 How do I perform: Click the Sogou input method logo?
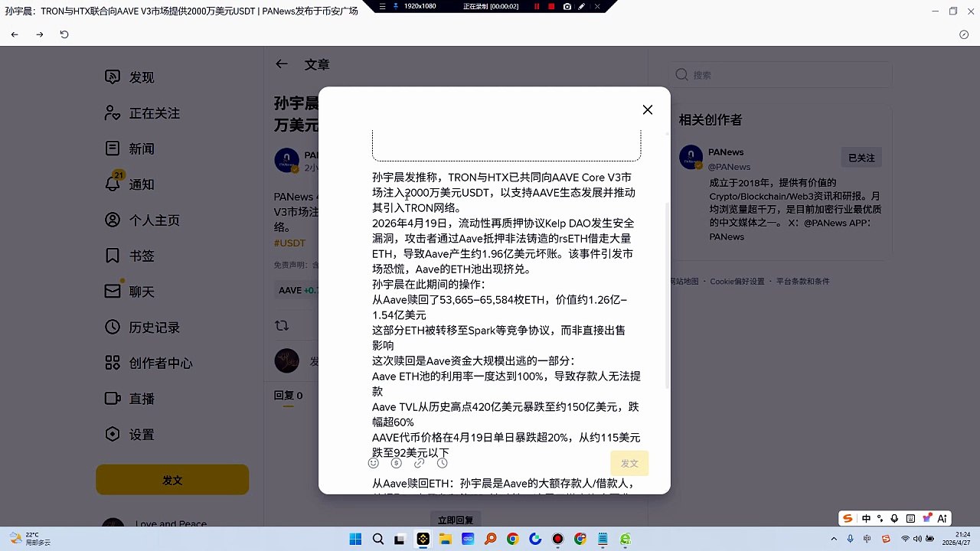coord(848,518)
